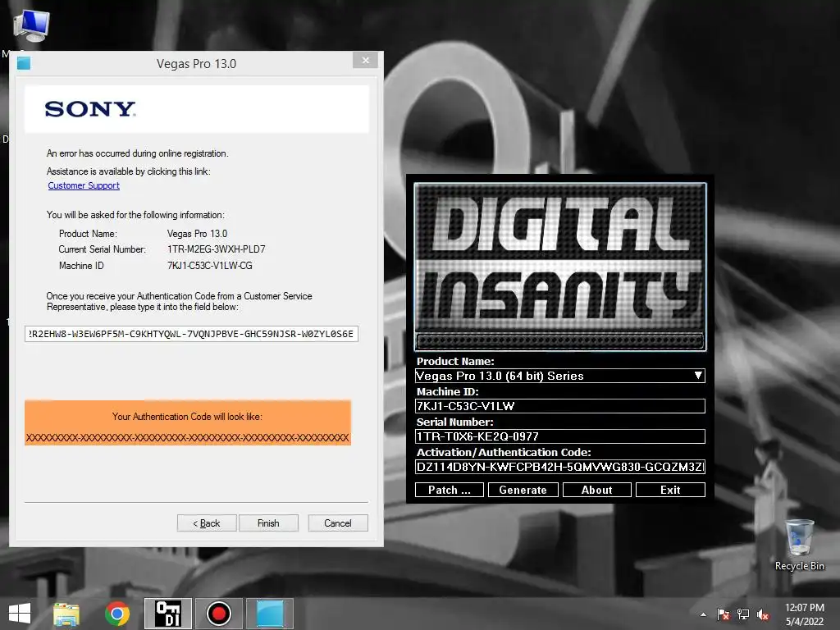840x630 pixels.
Task: Close the Vegas Pro 13.0 dialog
Action: 366,60
